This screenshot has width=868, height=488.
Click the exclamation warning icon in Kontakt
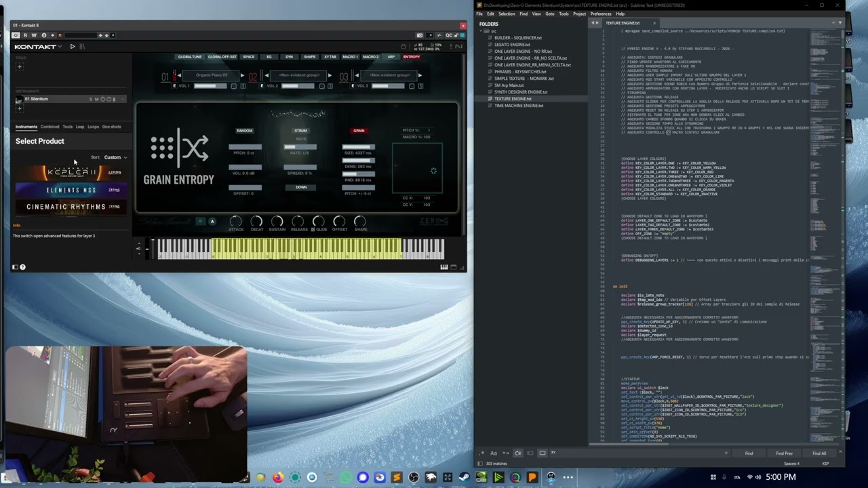pos(451,47)
